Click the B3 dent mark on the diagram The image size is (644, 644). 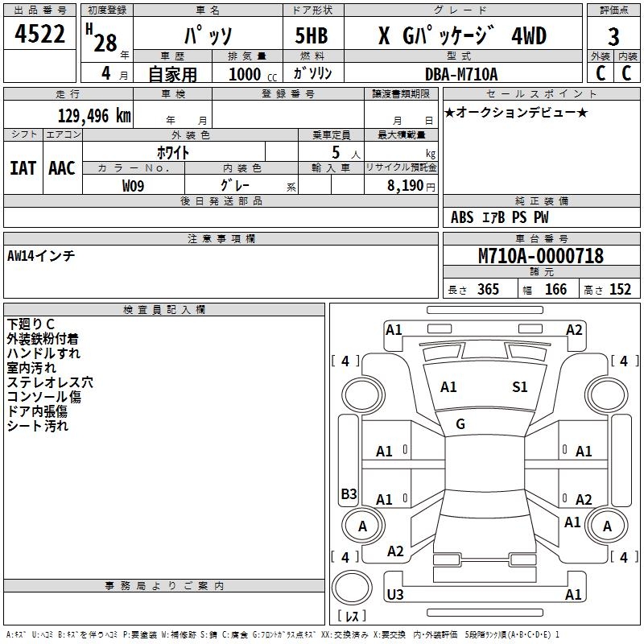(x=349, y=493)
